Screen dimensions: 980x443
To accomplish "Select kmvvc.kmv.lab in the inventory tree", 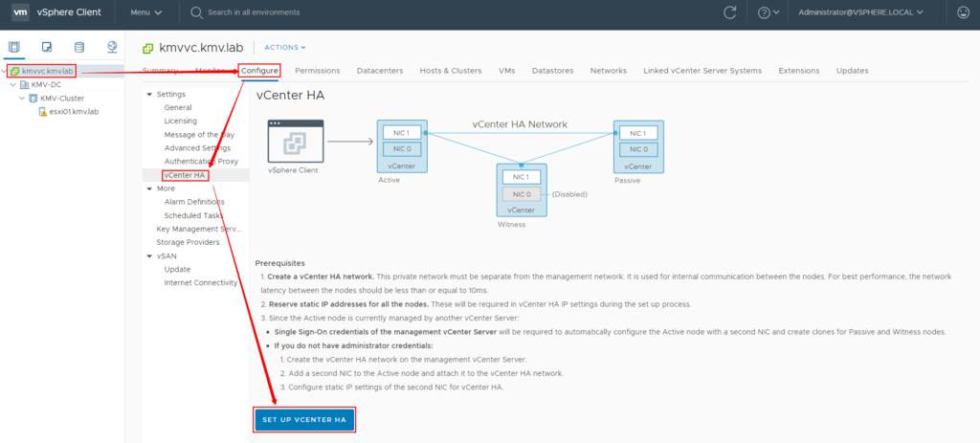I will coord(48,71).
